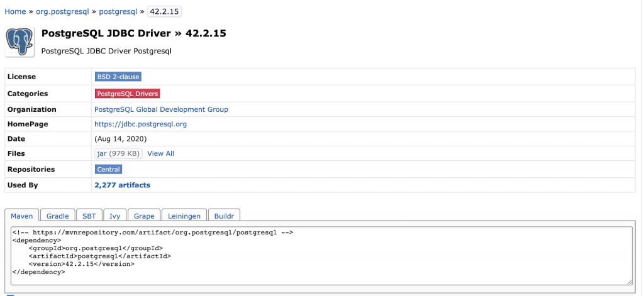Download the jar (979 KB) file
Screen dimensions: 644x296
pos(101,153)
